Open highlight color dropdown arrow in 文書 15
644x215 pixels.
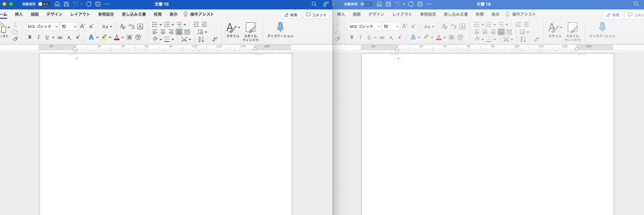pyautogui.click(x=110, y=38)
